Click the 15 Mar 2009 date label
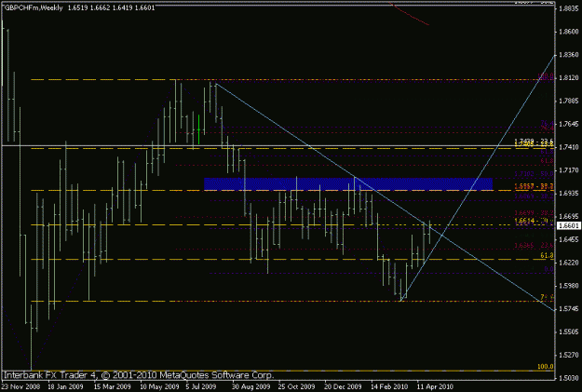The height and width of the screenshot is (392, 582). (112, 386)
